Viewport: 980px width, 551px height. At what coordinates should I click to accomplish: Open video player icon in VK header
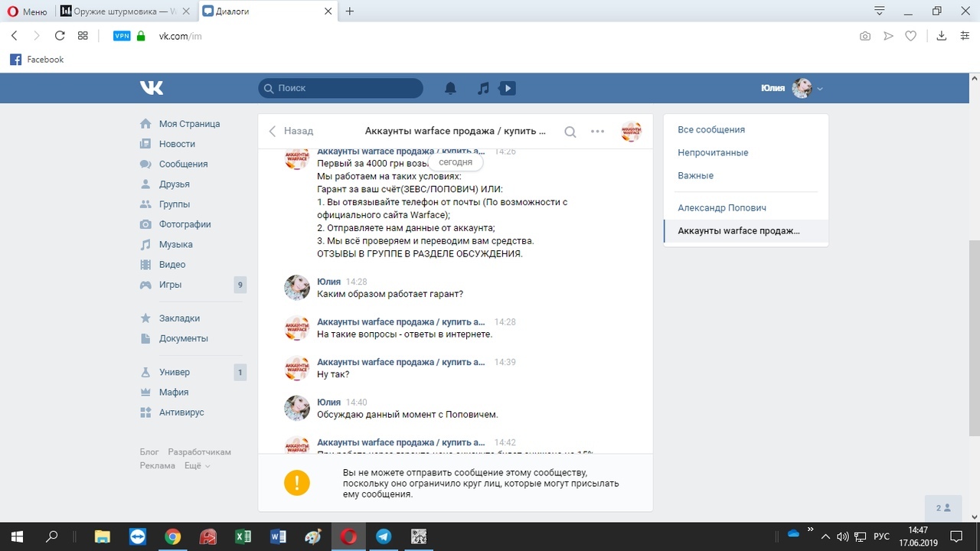click(x=507, y=89)
